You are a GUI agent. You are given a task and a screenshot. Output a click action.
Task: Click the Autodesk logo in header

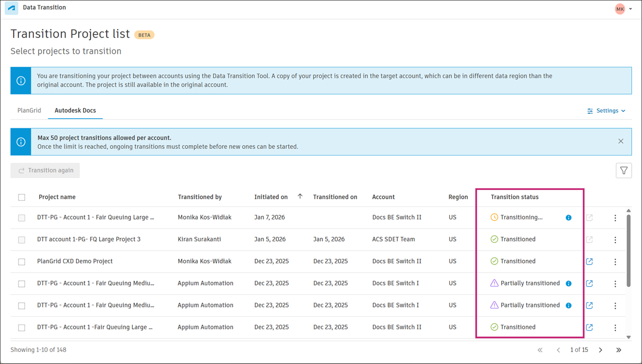coord(11,8)
